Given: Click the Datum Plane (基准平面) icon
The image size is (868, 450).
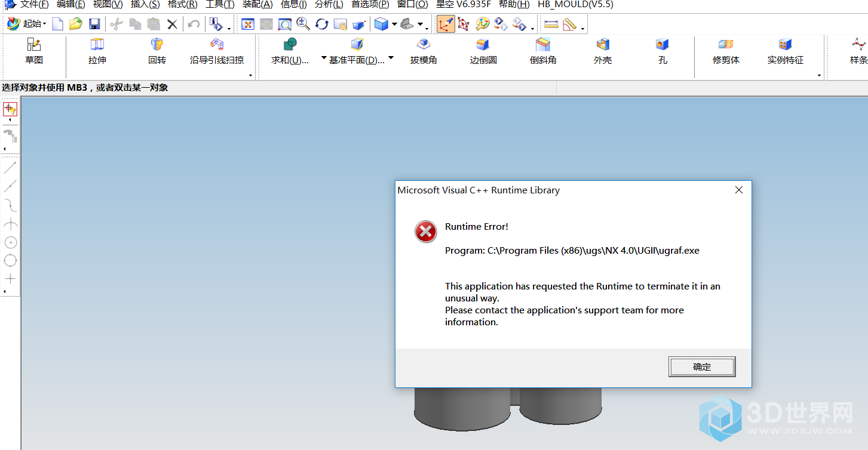Looking at the screenshot, I should pos(357,44).
